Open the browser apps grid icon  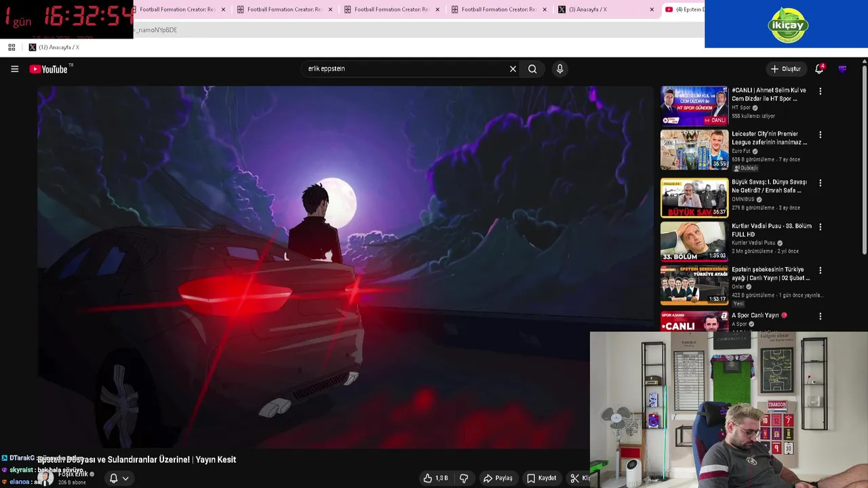click(x=12, y=47)
